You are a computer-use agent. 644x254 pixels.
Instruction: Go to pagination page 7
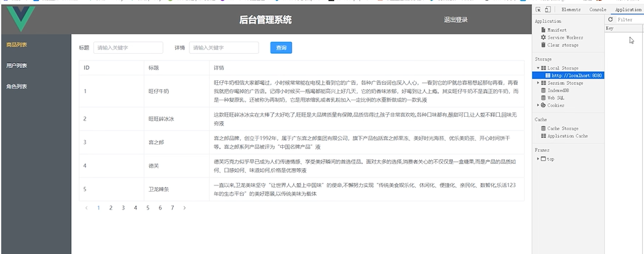[173, 208]
